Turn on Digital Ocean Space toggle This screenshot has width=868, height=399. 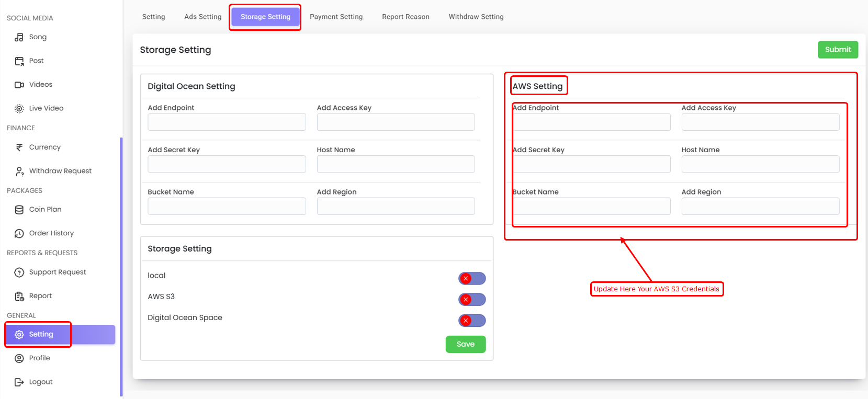(x=472, y=321)
